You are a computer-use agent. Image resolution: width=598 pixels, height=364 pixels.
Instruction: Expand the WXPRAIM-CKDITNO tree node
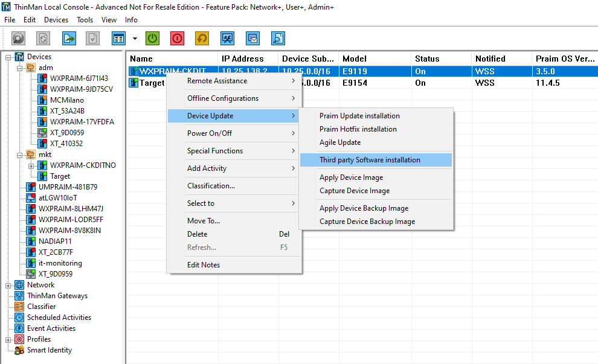click(x=31, y=166)
